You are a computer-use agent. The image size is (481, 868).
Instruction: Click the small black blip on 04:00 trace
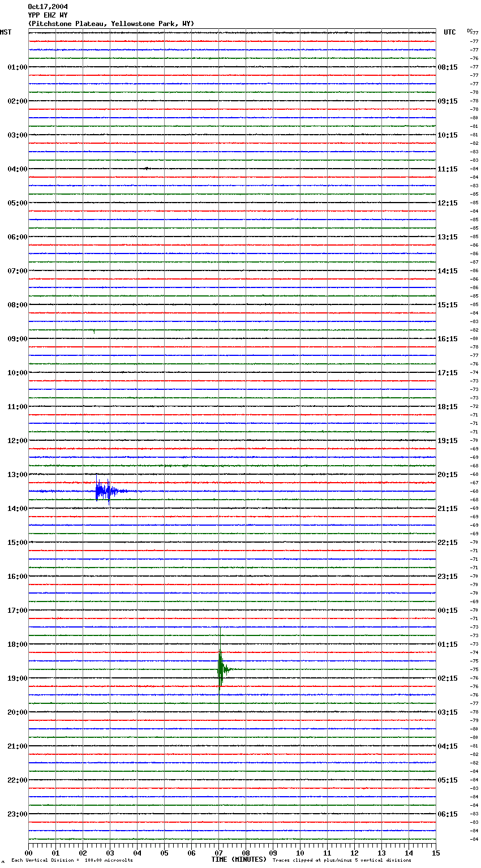click(147, 168)
